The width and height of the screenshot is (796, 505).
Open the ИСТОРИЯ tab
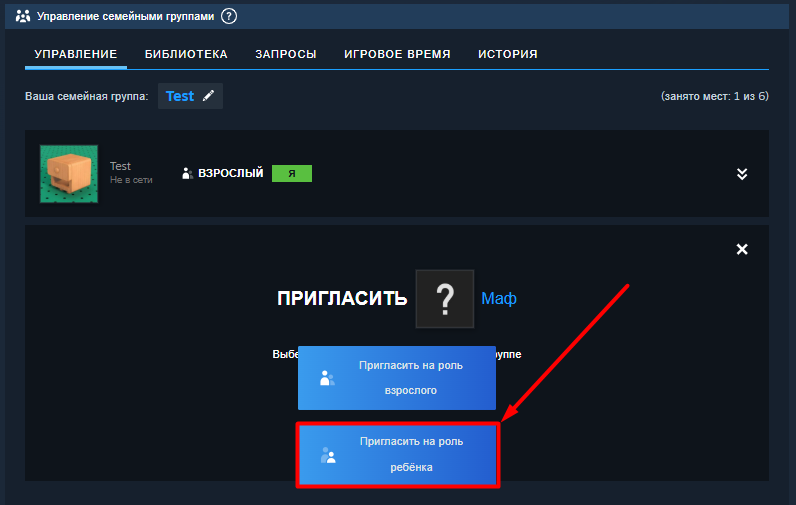click(x=508, y=54)
